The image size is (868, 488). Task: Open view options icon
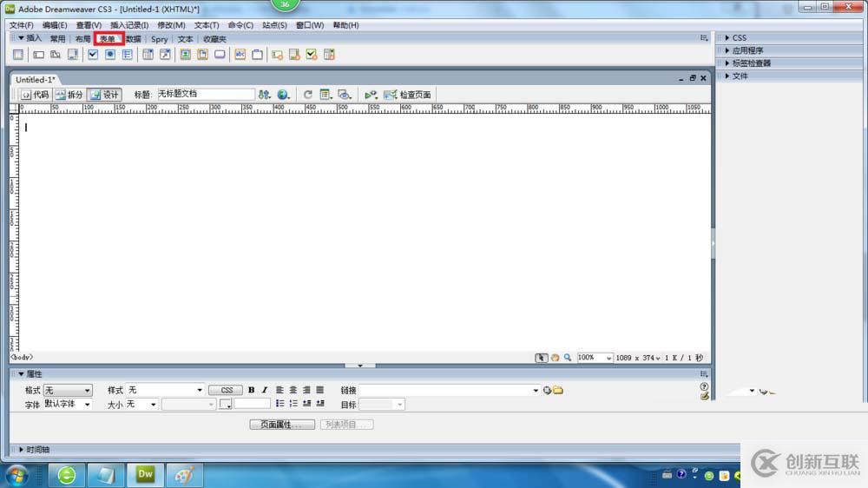click(x=325, y=95)
